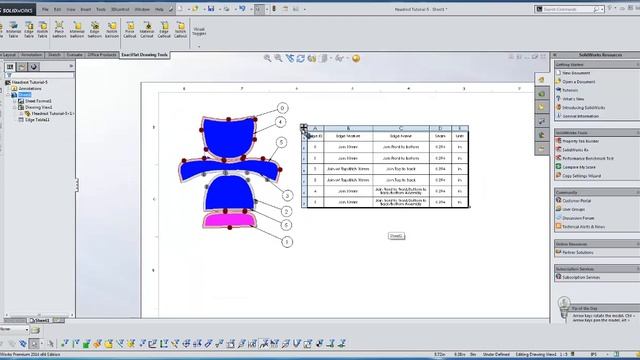This screenshot has height=360, width=640.
Task: Click Zoom to Fit magnifier icon
Action: point(267,58)
